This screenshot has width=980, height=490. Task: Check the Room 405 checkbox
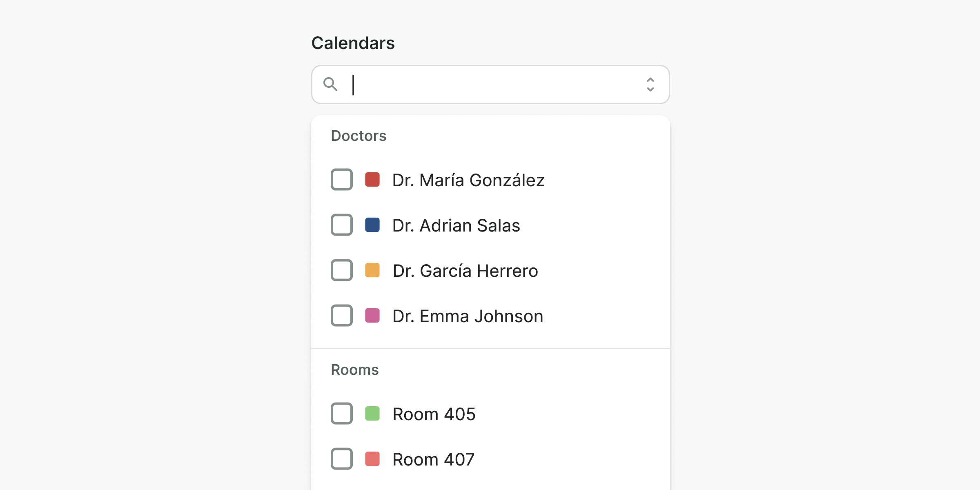click(342, 414)
